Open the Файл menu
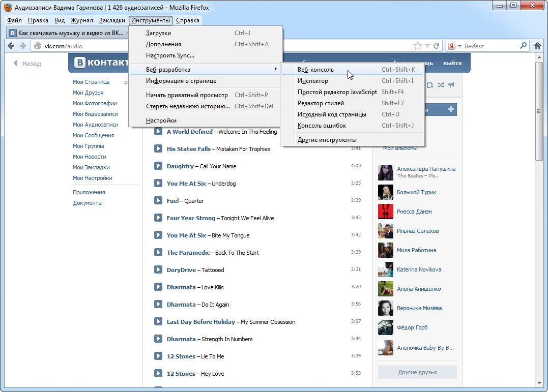Image resolution: width=548 pixels, height=392 pixels. [14, 20]
